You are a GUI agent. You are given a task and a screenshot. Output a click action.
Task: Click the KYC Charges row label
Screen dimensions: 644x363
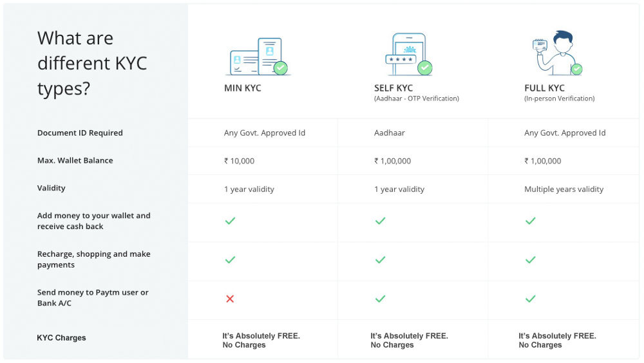tap(61, 337)
